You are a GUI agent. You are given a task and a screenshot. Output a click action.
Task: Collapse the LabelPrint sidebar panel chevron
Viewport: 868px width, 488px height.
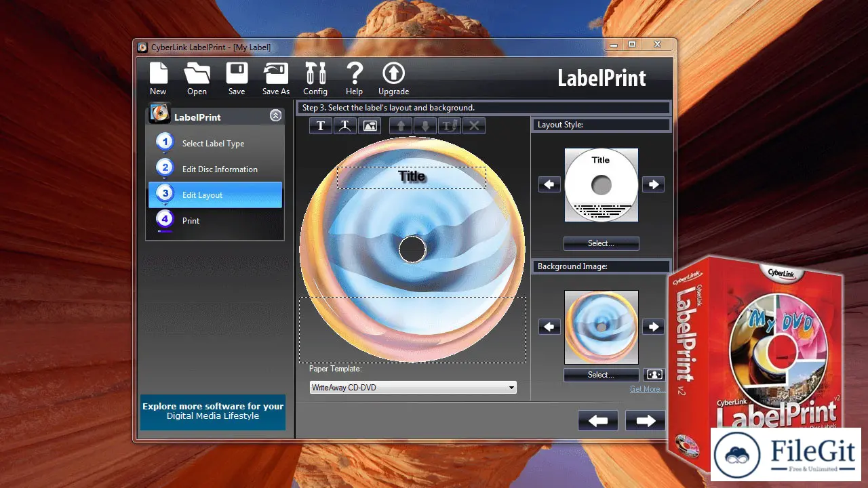click(275, 116)
